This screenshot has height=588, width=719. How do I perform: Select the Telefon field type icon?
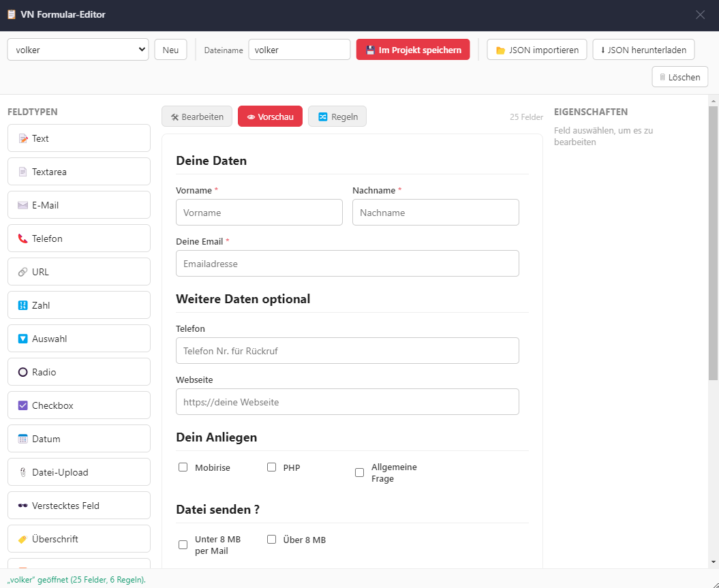(22, 238)
